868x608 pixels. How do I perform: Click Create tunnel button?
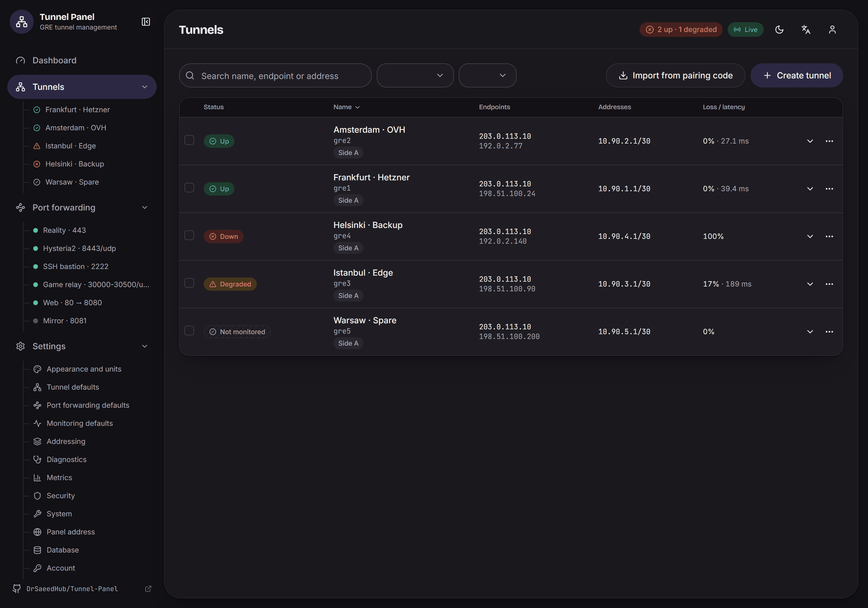797,76
